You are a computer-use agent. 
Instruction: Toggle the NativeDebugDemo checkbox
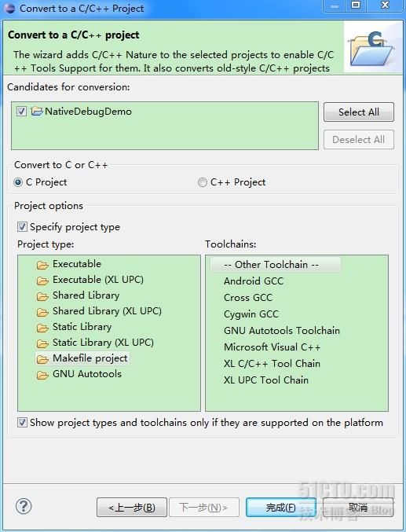tap(21, 111)
